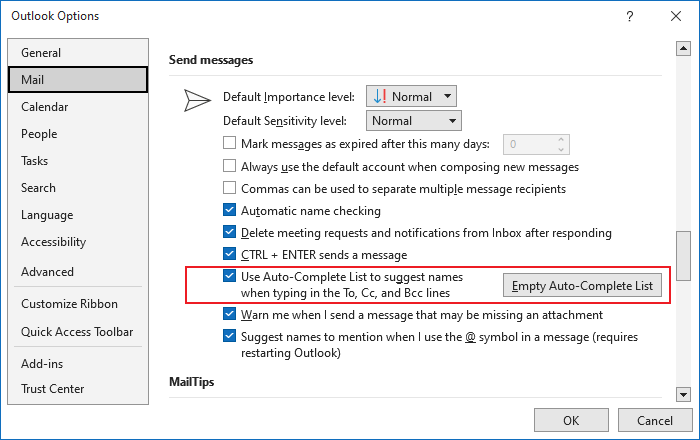Viewport: 700px width, 440px height.
Task: Uncheck Suggest names to mention with @
Action: pos(229,336)
